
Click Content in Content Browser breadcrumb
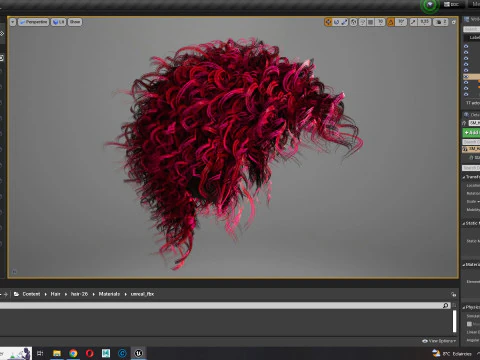tap(31, 294)
